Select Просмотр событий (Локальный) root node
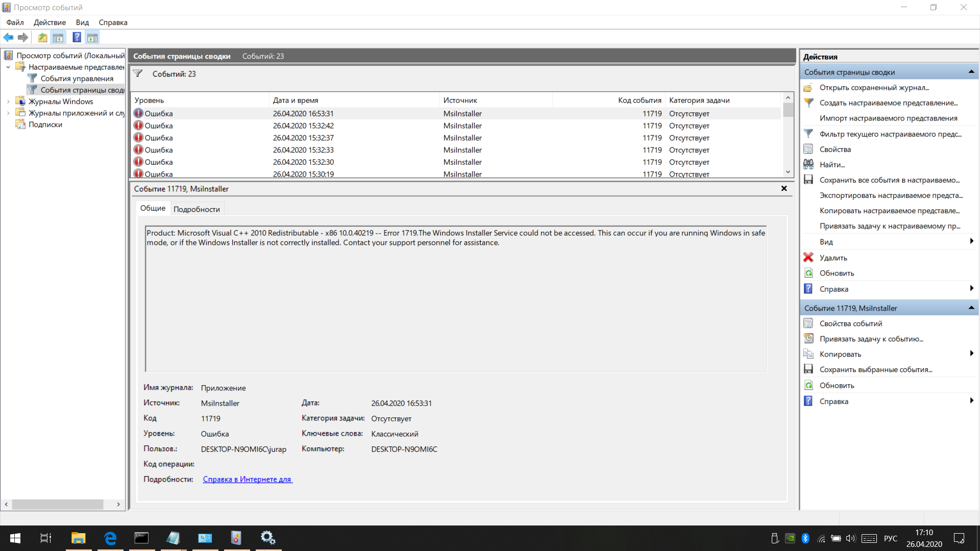Viewport: 980px width, 551px height. (x=70, y=56)
